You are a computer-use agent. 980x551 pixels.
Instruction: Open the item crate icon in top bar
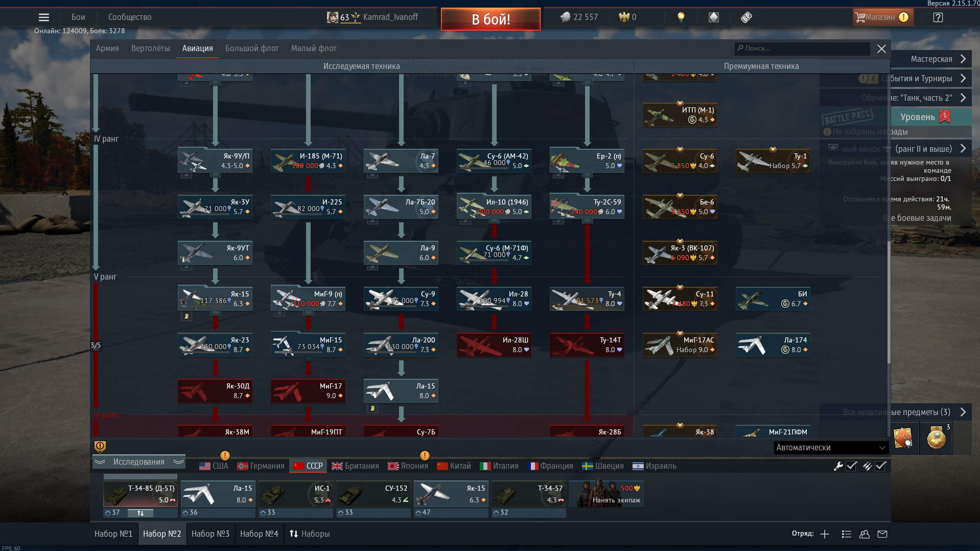coord(746,17)
